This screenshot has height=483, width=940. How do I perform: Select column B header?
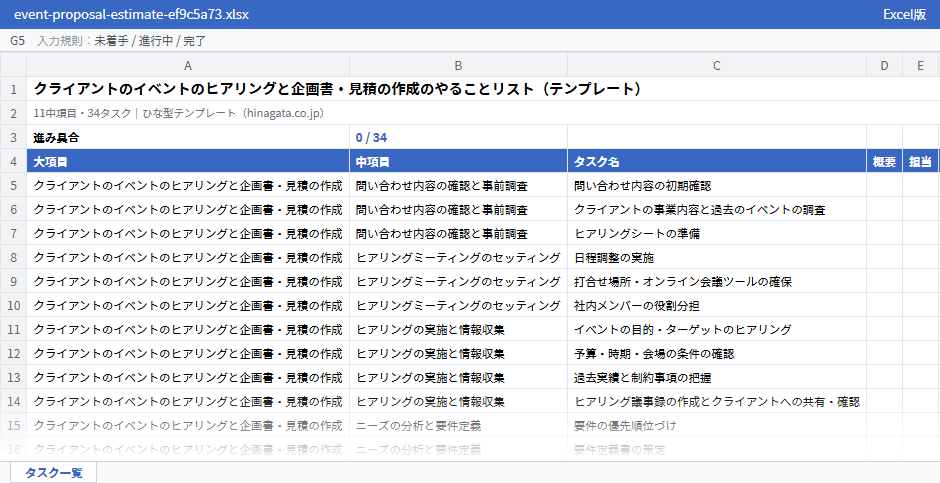pyautogui.click(x=458, y=65)
